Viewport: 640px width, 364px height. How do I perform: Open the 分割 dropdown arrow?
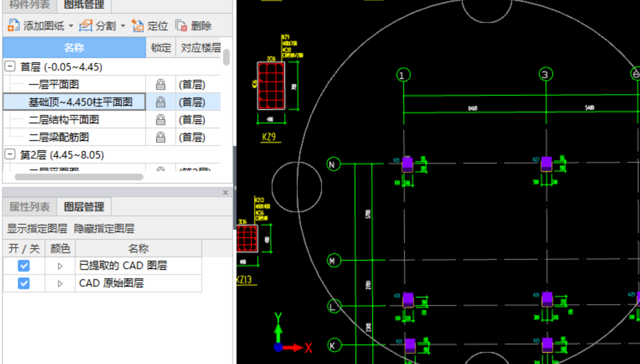tap(123, 26)
